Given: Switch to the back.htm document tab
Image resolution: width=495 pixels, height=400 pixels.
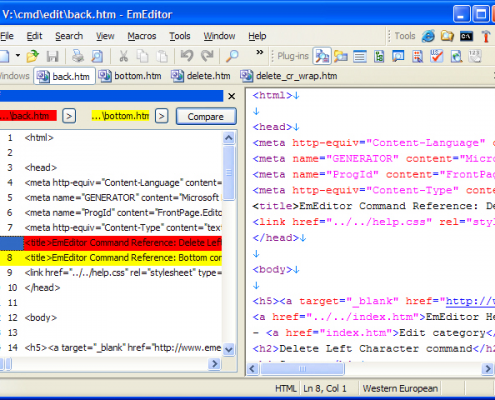Looking at the screenshot, I should (x=64, y=76).
